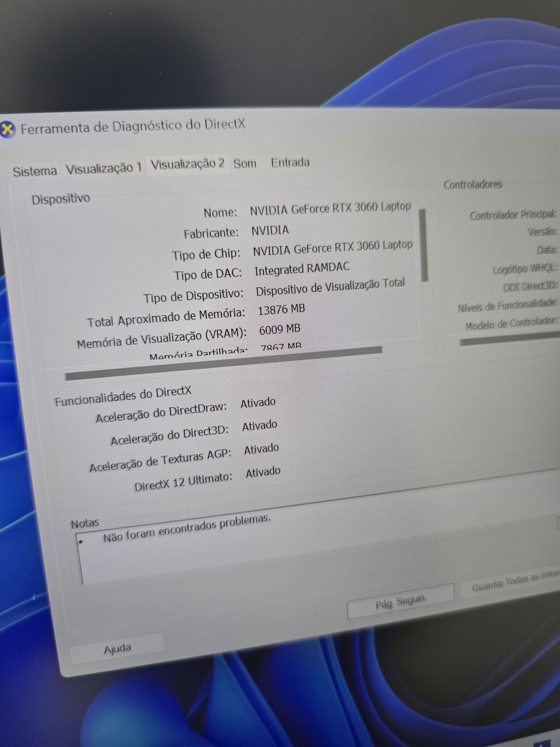Switch to the Sistema tab
This screenshot has height=747, width=560.
pos(35,171)
